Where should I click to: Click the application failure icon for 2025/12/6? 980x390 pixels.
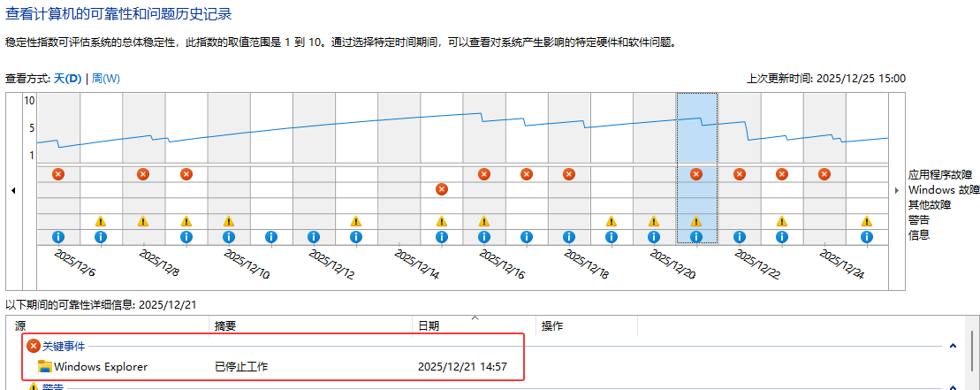coord(58,174)
